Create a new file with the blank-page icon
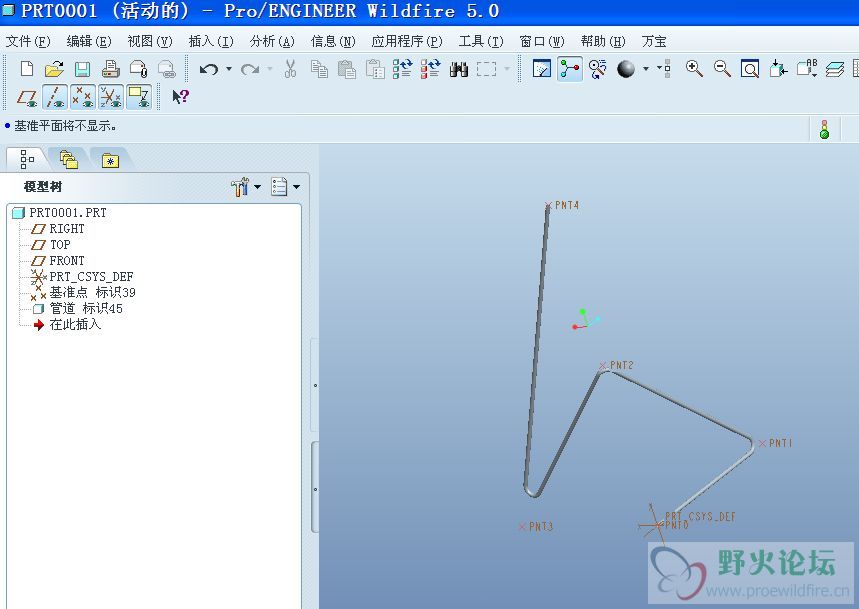This screenshot has height=609, width=859. click(x=26, y=69)
